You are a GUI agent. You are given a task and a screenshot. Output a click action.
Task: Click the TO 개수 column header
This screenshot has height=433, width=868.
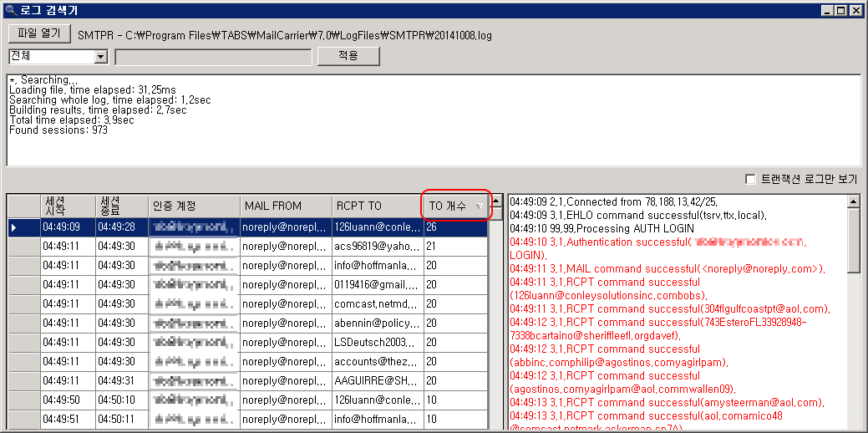tap(456, 206)
